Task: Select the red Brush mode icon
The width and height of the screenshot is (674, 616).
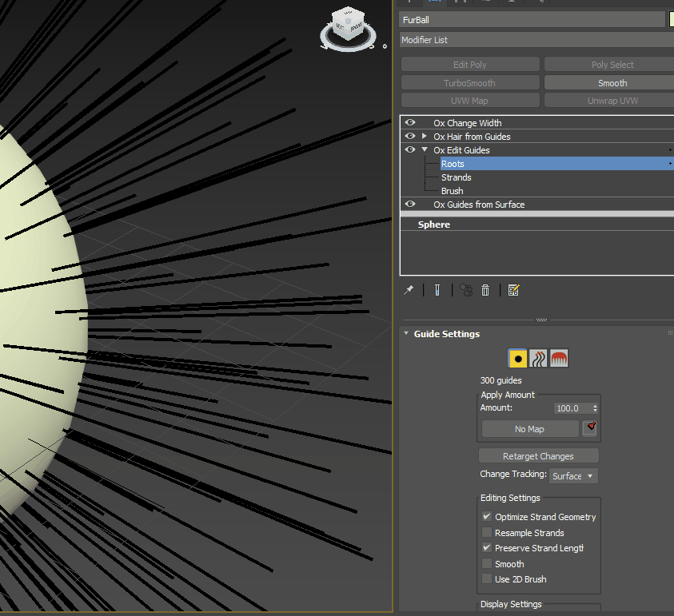Action: click(x=559, y=360)
